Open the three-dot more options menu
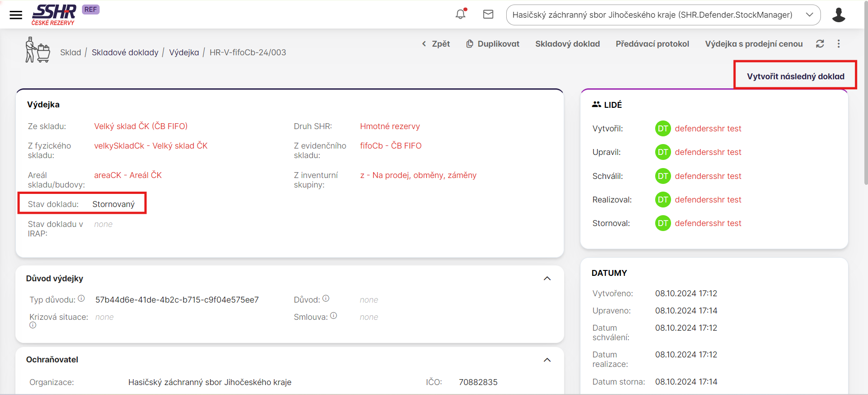 [839, 44]
